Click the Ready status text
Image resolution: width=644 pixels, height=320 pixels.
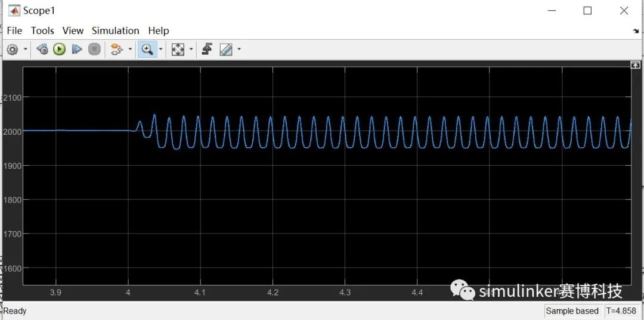[15, 311]
